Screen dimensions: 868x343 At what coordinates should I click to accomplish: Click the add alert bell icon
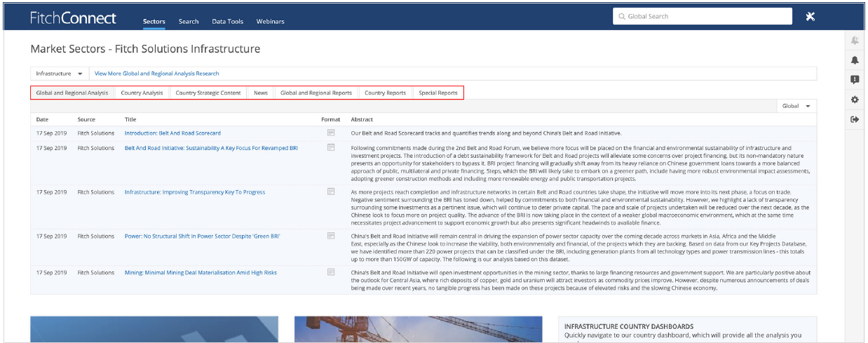tap(855, 41)
